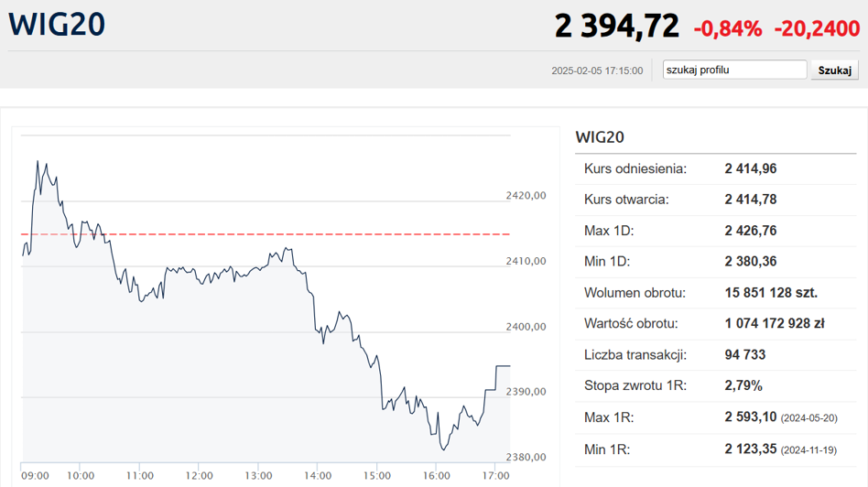868x487 pixels.
Task: Click the timestamp 2025-02-05 17:15:00
Action: click(x=597, y=70)
